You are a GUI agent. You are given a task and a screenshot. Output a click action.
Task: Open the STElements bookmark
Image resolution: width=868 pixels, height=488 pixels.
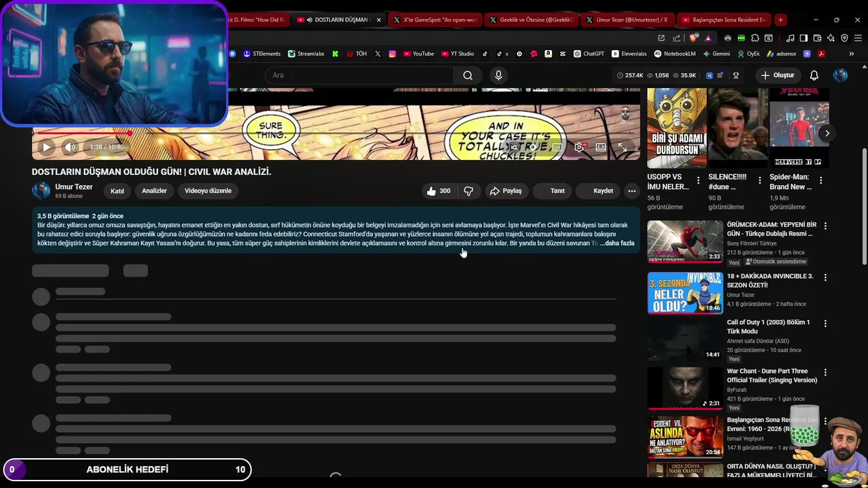[261, 54]
